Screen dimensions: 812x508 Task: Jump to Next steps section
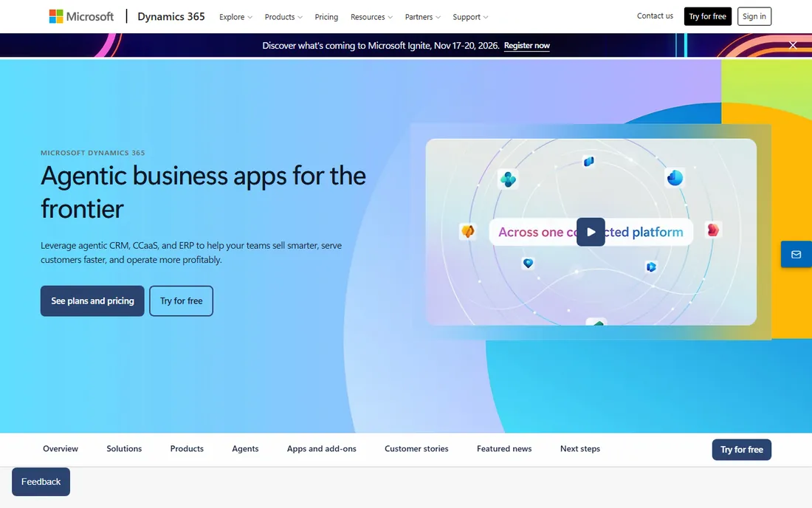pyautogui.click(x=580, y=449)
